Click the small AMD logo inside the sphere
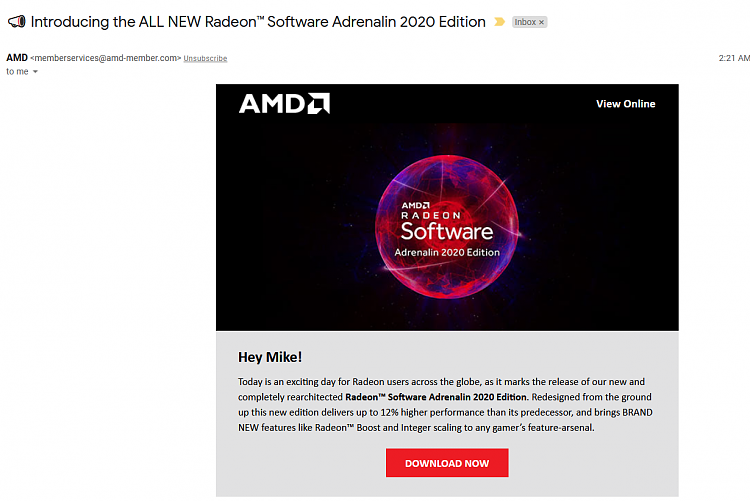750x501 pixels. pos(415,205)
